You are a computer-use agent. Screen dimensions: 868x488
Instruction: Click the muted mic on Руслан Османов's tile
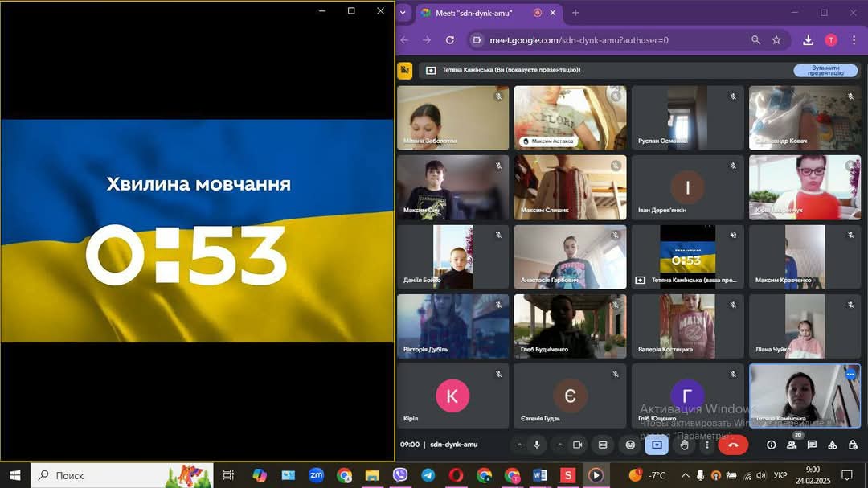point(733,96)
